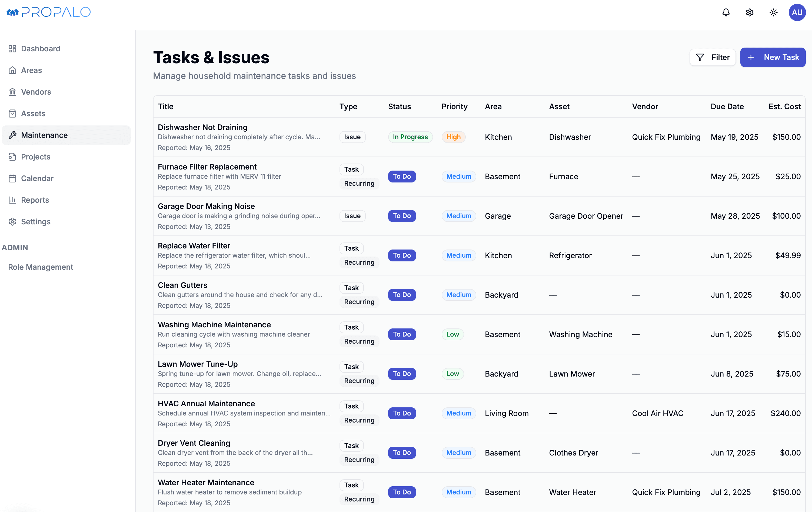Click the Assets box icon in sidebar
The height and width of the screenshot is (512, 812).
12,113
